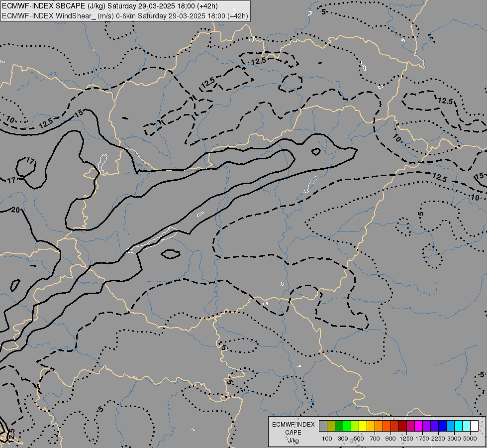This screenshot has height=448, width=487.
Task: Pick the bright green legend swatch
Action: [x=347, y=426]
